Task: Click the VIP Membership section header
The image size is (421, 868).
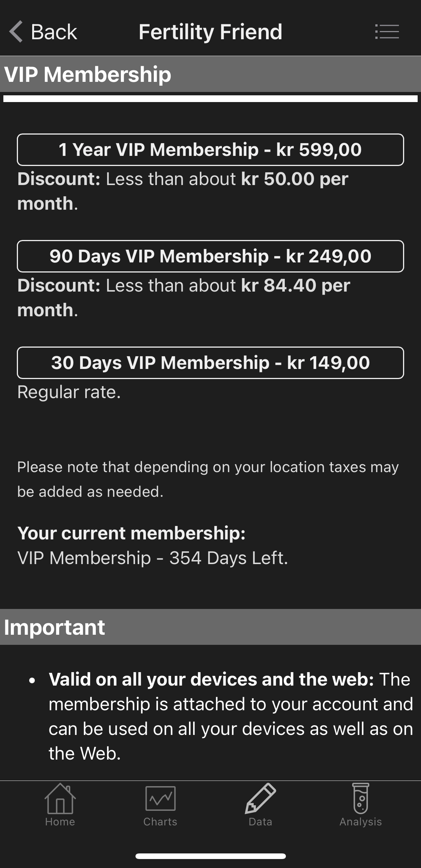Action: 88,74
